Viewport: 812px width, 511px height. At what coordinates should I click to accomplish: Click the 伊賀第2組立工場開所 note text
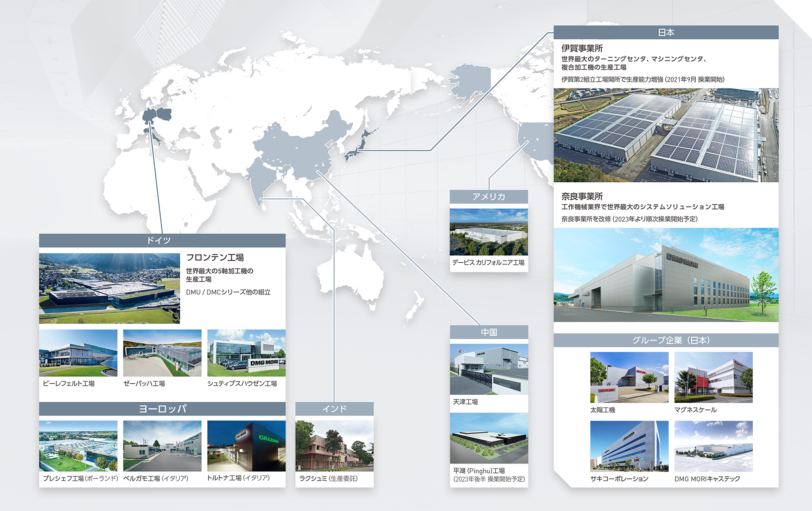643,80
